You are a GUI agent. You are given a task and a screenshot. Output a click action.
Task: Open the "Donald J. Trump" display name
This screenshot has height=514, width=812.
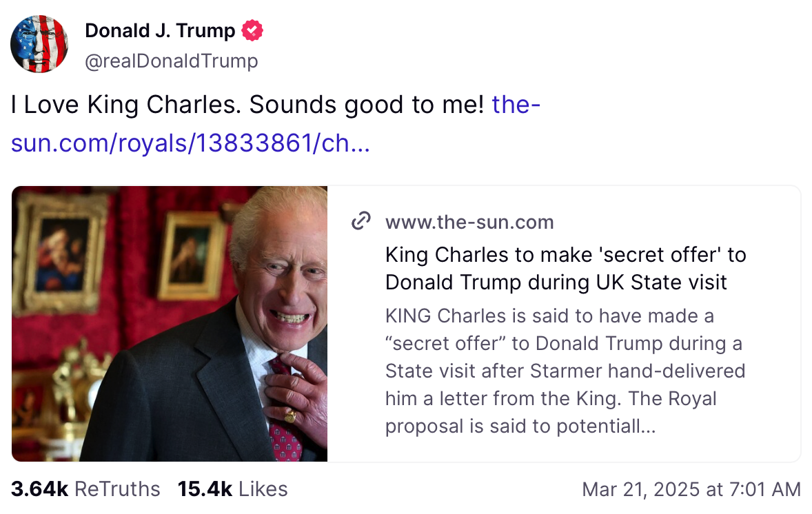(x=160, y=31)
